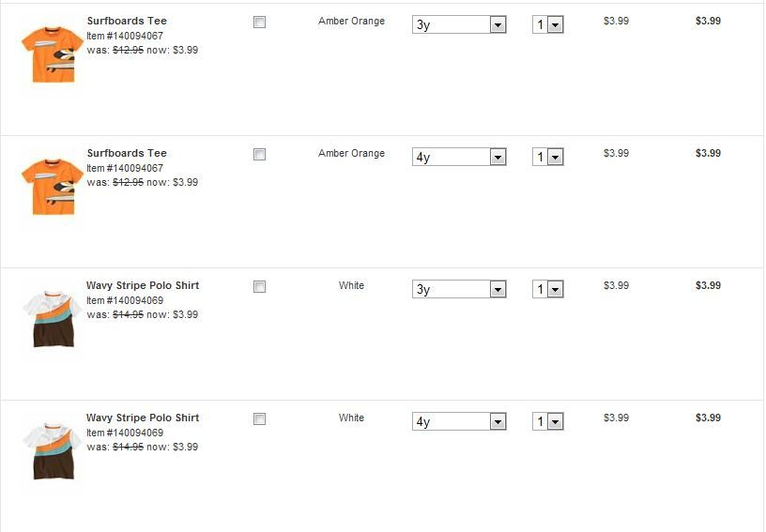
Task: Click the thumbnail of the 4y Wavy Stripe Polo
Action: tap(52, 451)
